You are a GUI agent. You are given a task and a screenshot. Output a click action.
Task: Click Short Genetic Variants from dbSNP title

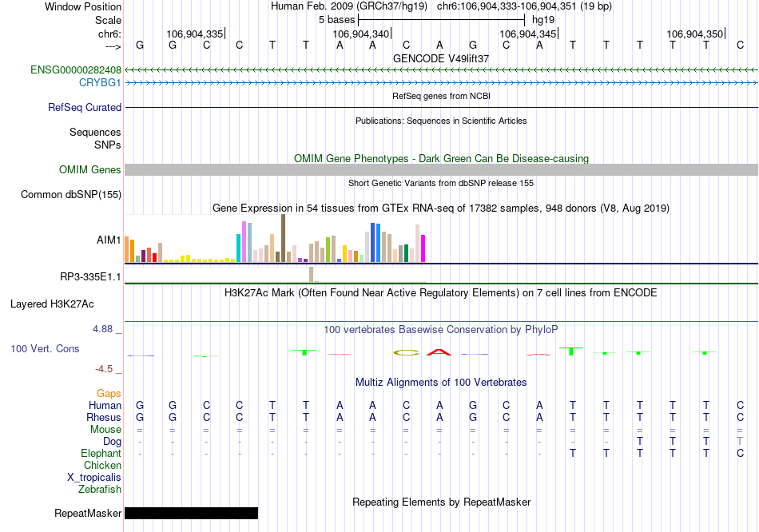pos(441,184)
